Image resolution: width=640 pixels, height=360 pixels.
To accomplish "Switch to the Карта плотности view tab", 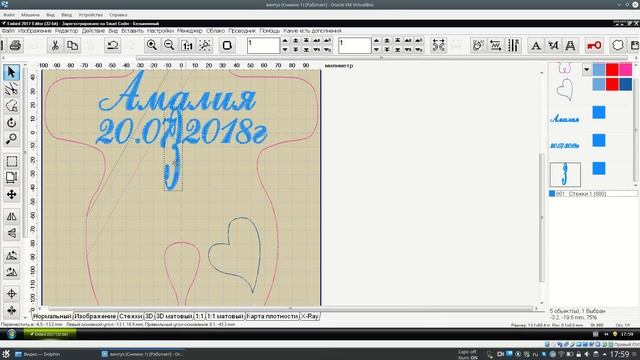I will [272, 316].
